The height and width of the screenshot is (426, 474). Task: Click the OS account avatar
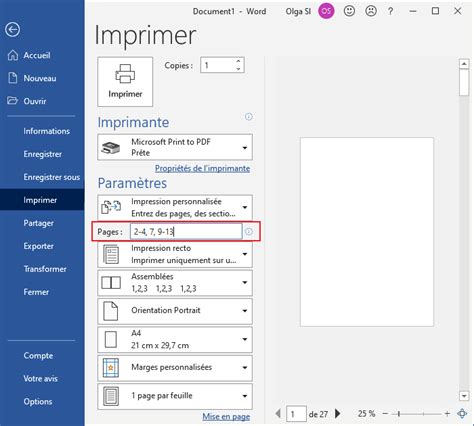click(x=326, y=11)
